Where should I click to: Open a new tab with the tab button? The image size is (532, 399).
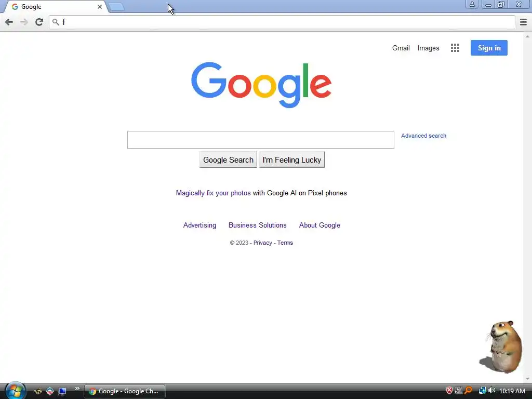(117, 7)
